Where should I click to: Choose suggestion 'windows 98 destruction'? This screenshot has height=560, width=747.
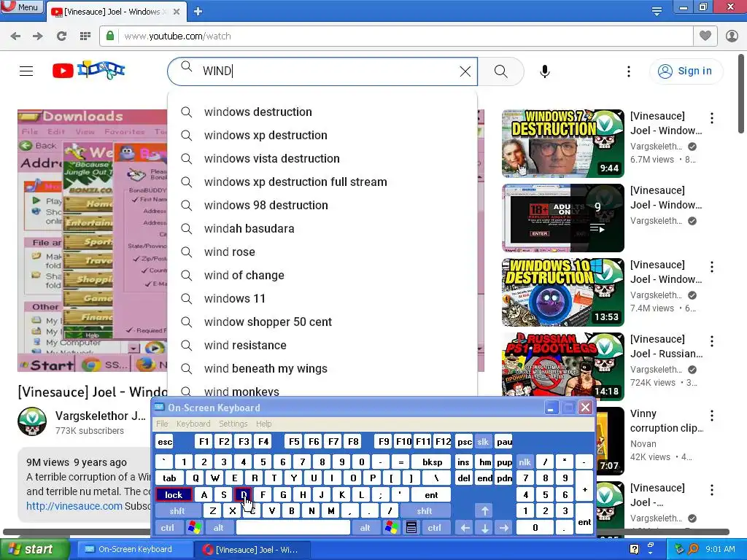click(x=322, y=205)
